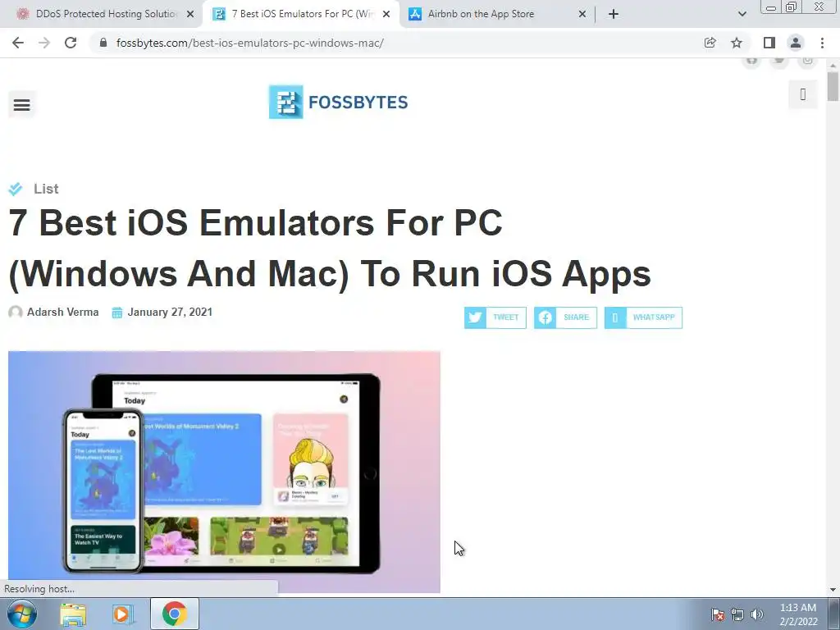The width and height of the screenshot is (840, 630).
Task: Open a new browser tab
Action: click(614, 14)
